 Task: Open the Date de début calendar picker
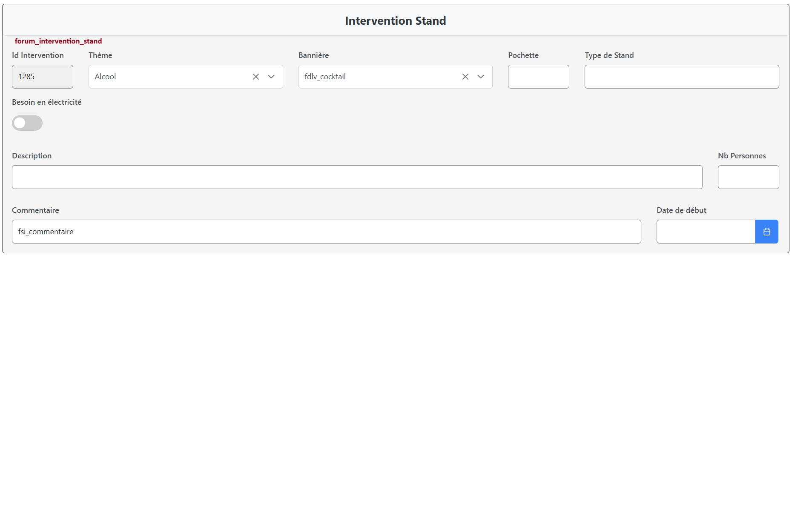point(766,232)
